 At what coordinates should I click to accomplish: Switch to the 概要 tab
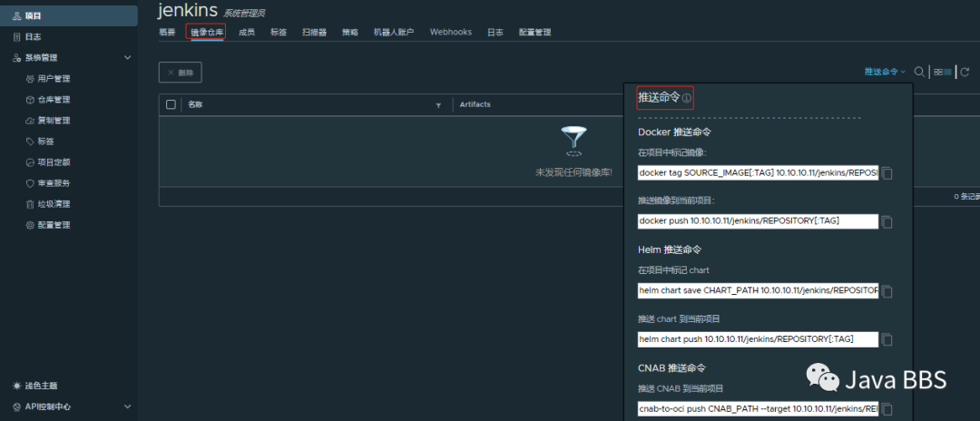pos(167,33)
